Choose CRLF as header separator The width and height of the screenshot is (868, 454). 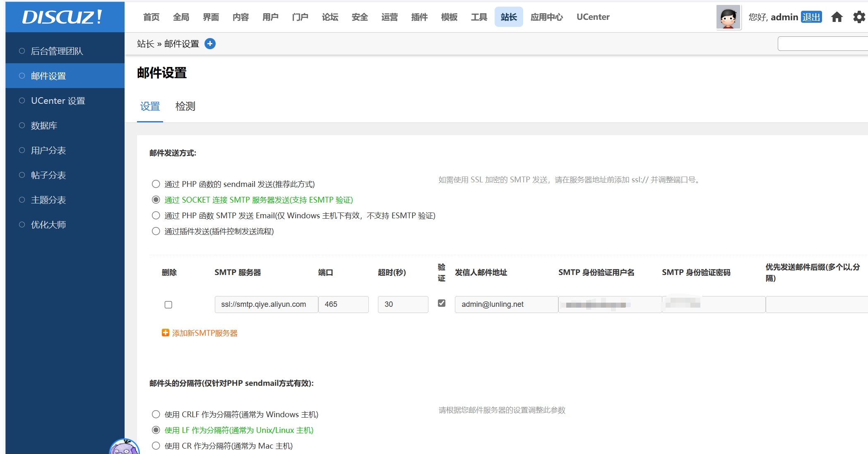pyautogui.click(x=156, y=414)
